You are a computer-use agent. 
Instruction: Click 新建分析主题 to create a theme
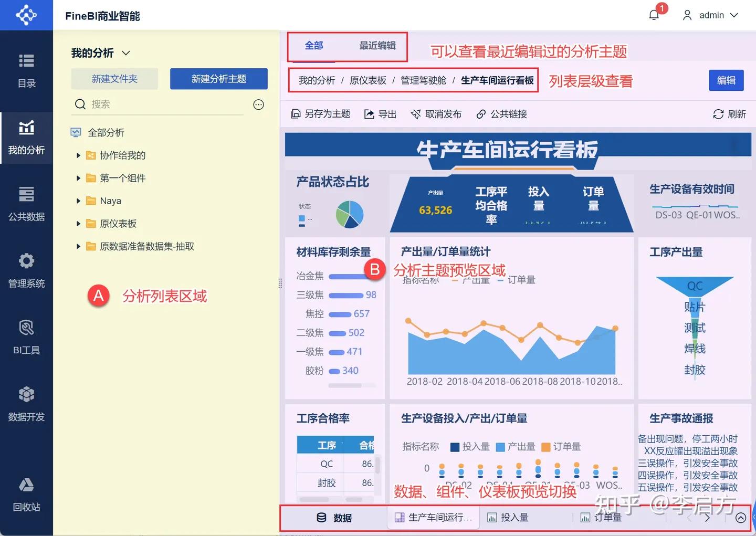219,79
